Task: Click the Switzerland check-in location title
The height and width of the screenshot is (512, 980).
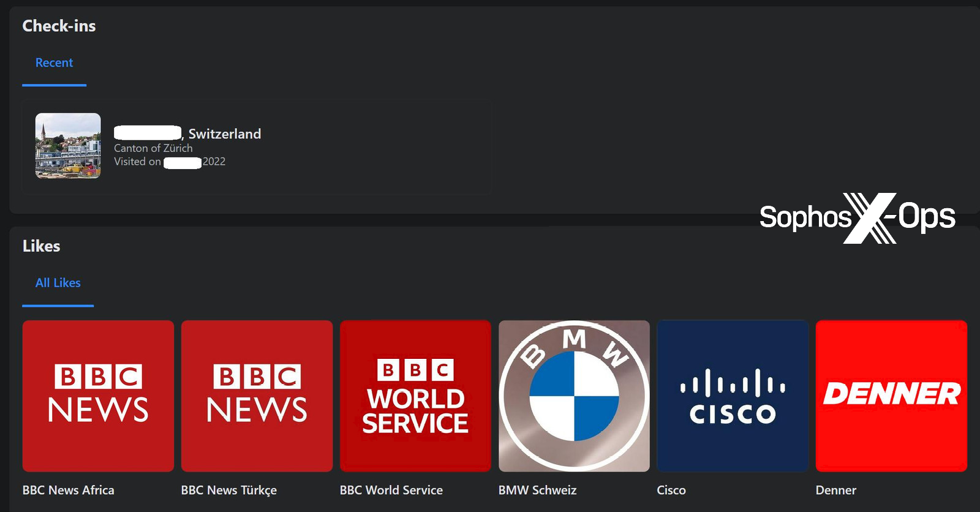Action: (187, 134)
